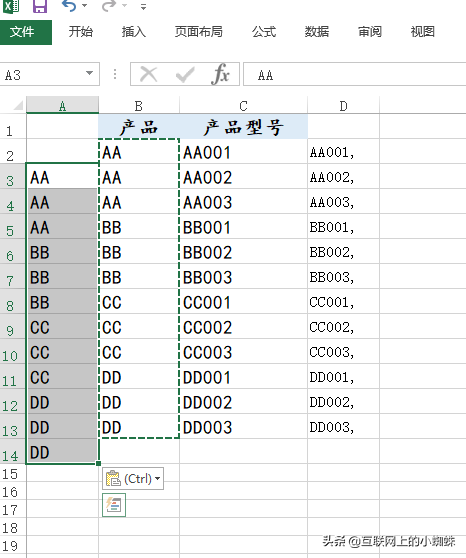Screen dimensions: 466x558
Task: Open the Insert Function fx dialog
Action: 220,74
